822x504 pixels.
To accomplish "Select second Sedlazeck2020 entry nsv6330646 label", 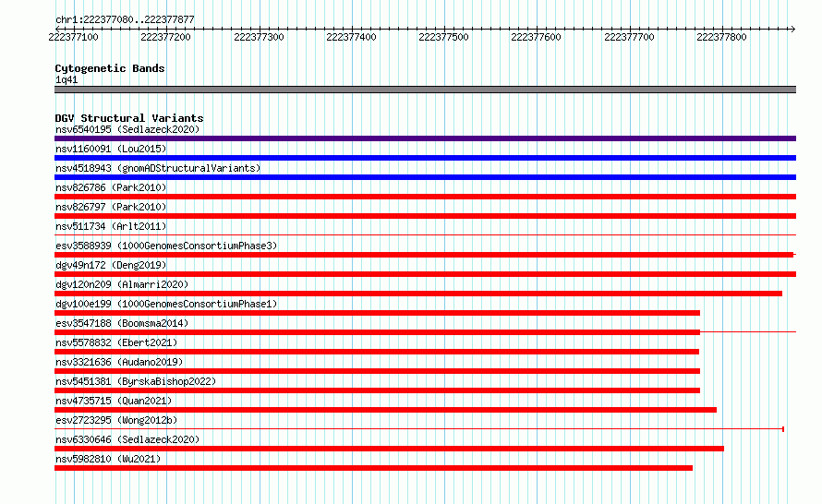I will (x=127, y=439).
